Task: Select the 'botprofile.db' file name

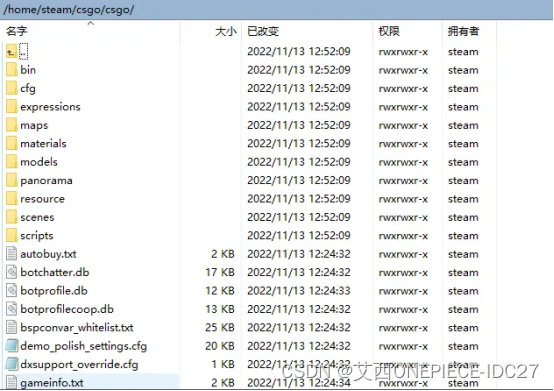Action: [x=54, y=291]
